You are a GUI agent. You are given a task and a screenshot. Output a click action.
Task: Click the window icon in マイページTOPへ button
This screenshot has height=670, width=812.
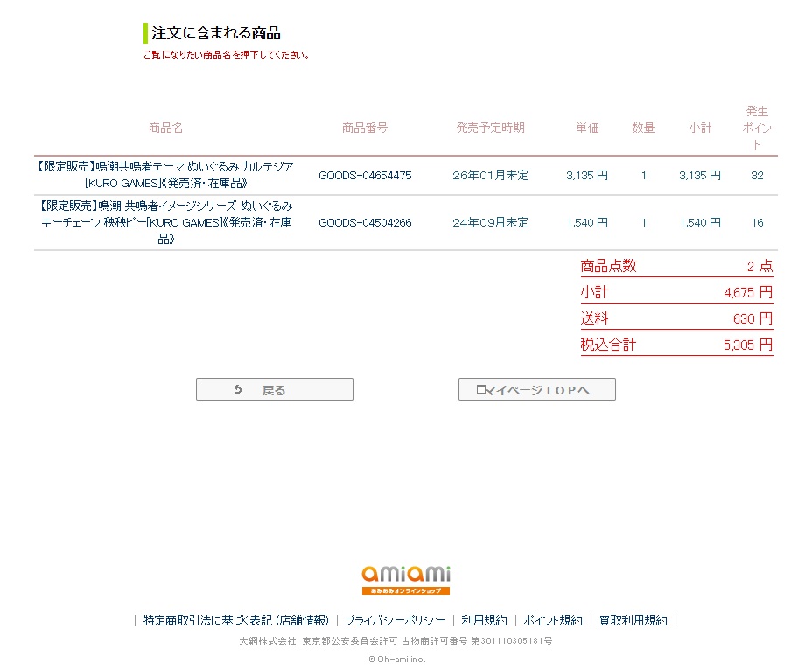tap(480, 390)
